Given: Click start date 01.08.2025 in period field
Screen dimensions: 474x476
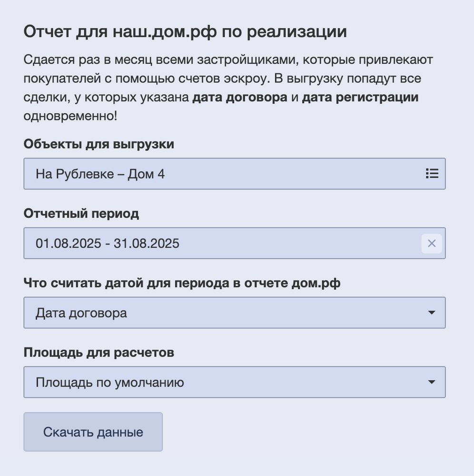Looking at the screenshot, I should coord(68,244).
